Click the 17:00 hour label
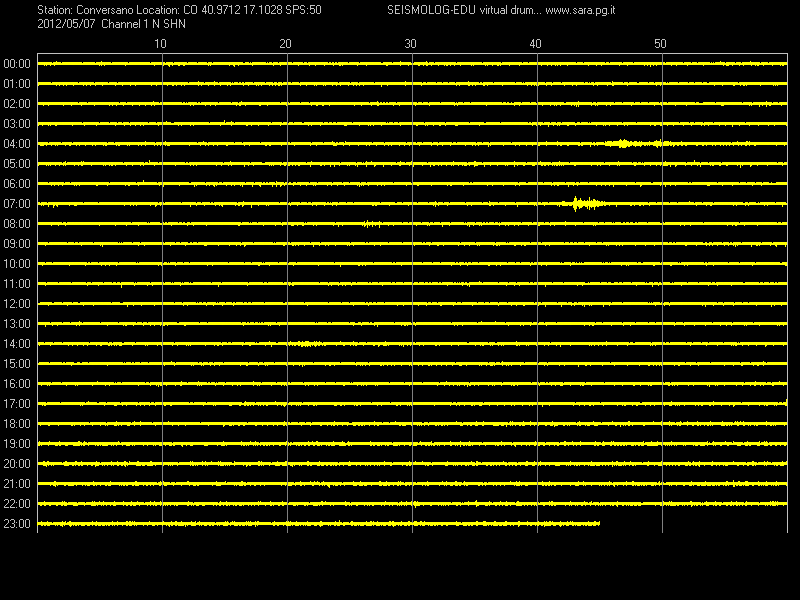The image size is (800, 600). [17, 404]
